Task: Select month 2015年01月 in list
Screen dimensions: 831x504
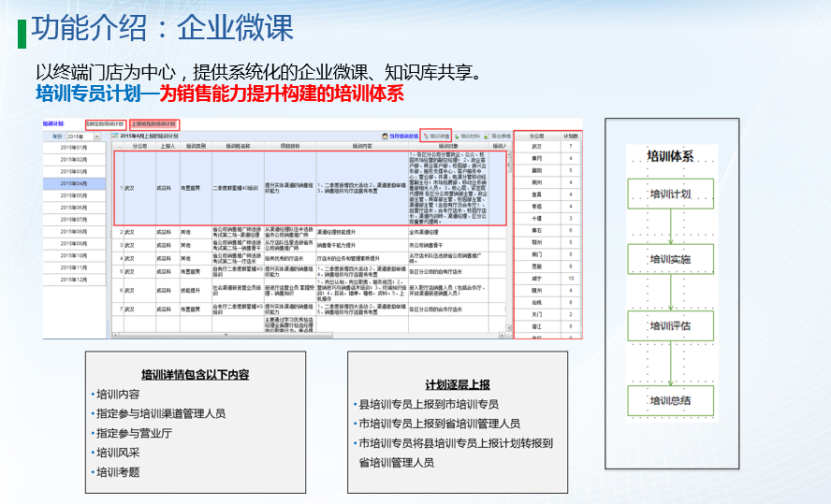Action: 74,148
